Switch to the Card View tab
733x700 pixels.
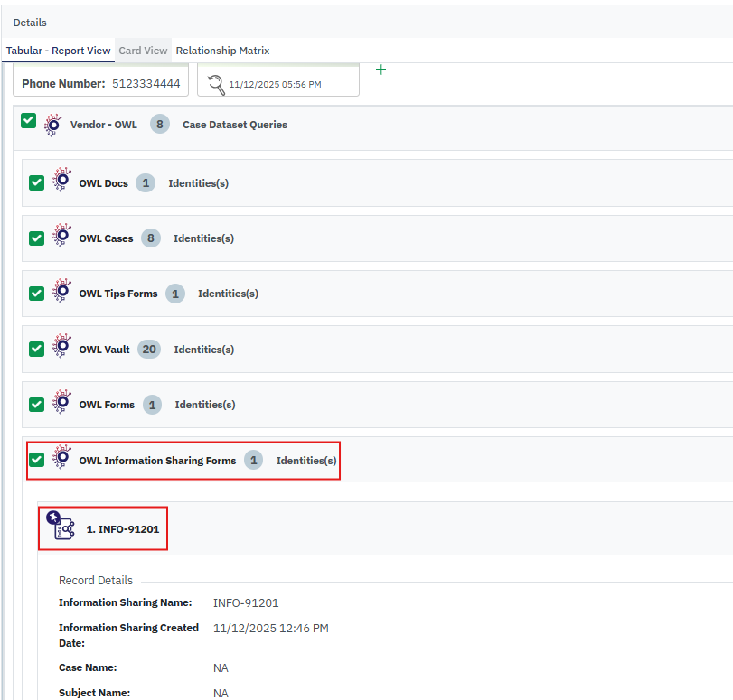point(143,51)
